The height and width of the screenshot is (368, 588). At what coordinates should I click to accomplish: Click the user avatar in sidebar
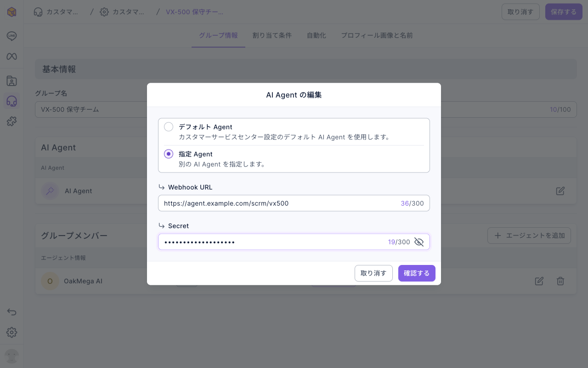(x=12, y=356)
